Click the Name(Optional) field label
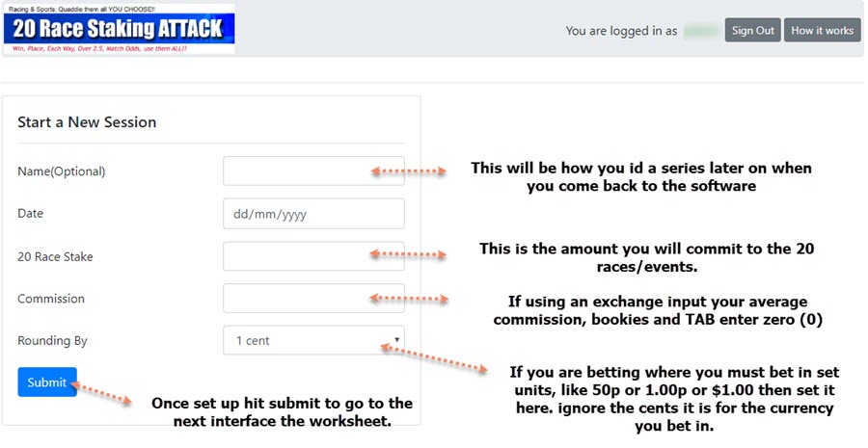Image resolution: width=868 pixels, height=448 pixels. click(62, 171)
